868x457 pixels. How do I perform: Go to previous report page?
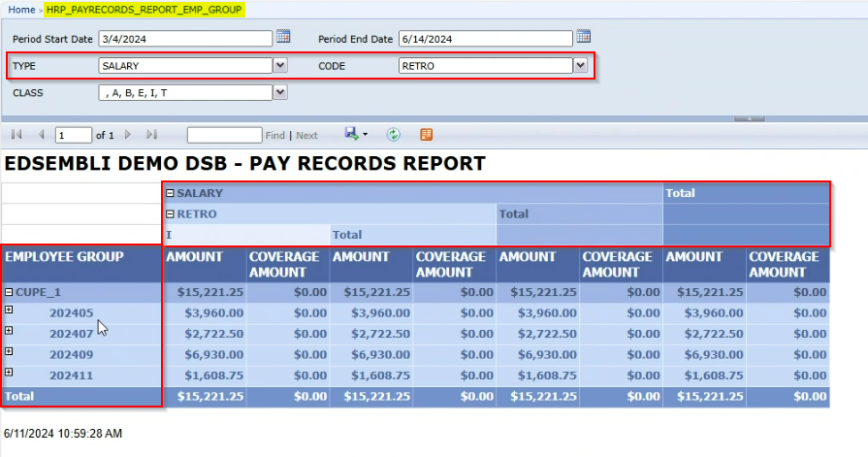[x=42, y=135]
